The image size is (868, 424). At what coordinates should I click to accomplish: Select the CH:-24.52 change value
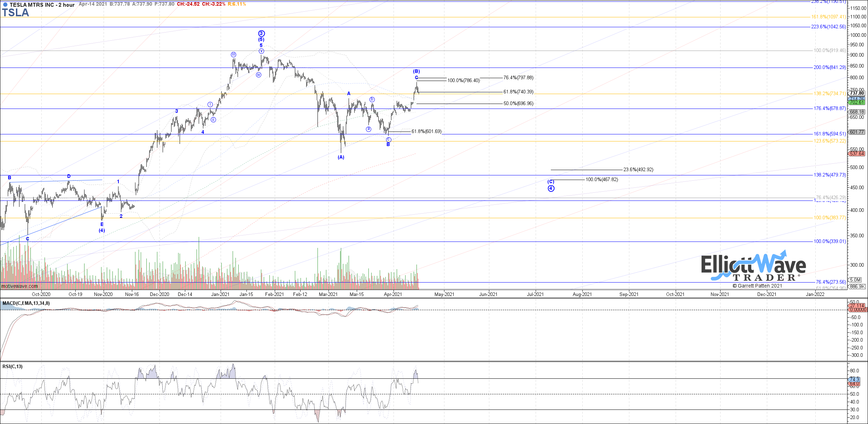click(188, 4)
